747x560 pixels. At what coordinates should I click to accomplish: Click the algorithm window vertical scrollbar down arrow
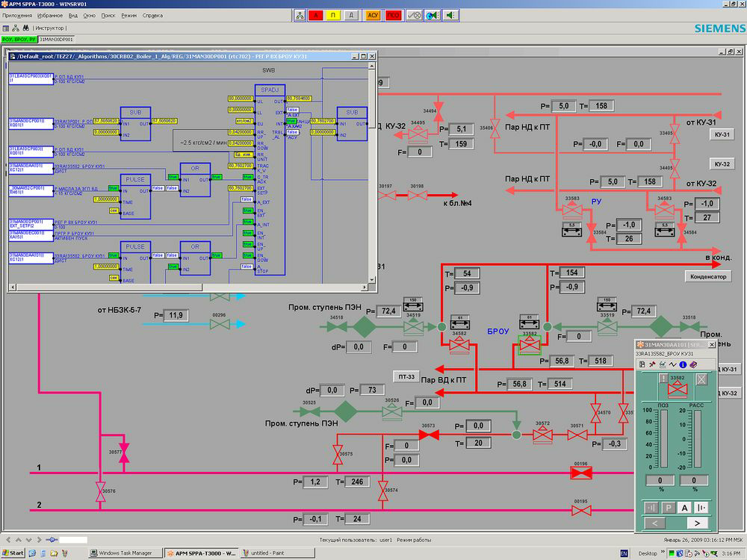372,279
